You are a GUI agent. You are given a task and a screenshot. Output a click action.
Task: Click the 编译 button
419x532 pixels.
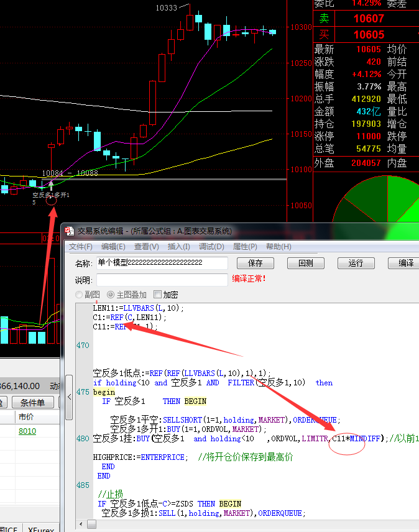403,263
